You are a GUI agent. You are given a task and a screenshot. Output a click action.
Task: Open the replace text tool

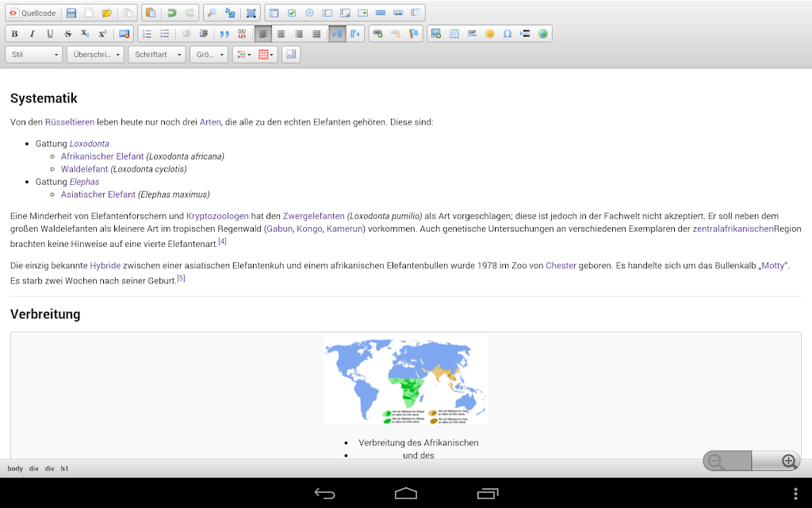click(x=230, y=13)
